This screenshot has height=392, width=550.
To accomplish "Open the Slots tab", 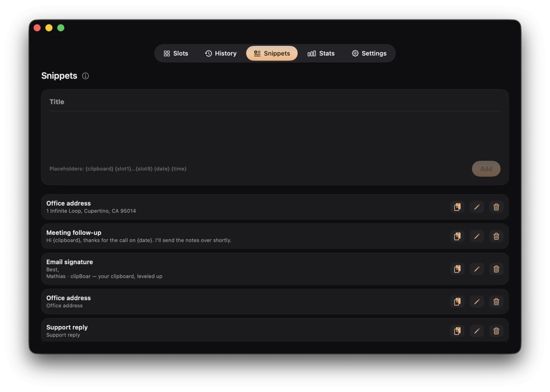I will click(x=176, y=53).
